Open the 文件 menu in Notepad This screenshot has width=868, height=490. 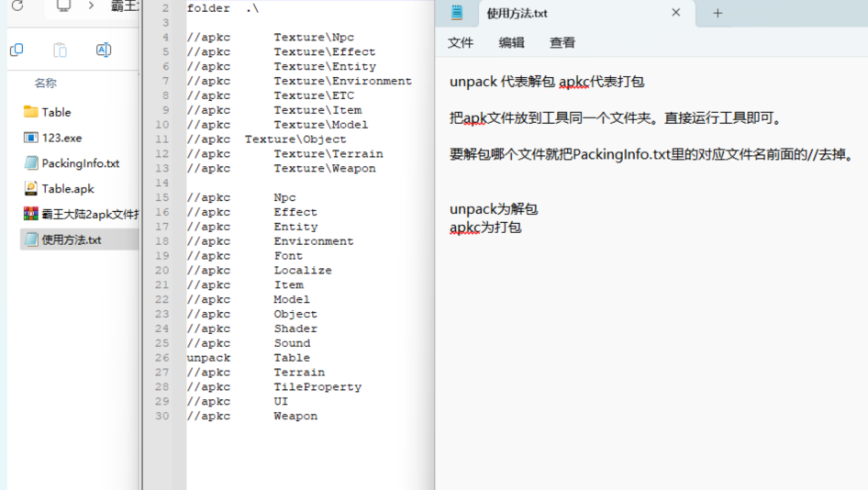461,42
